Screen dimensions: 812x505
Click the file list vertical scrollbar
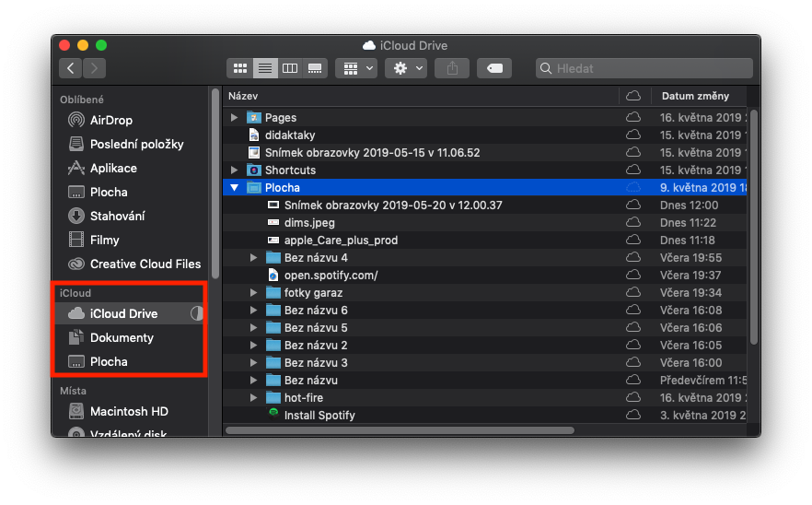pyautogui.click(x=754, y=227)
